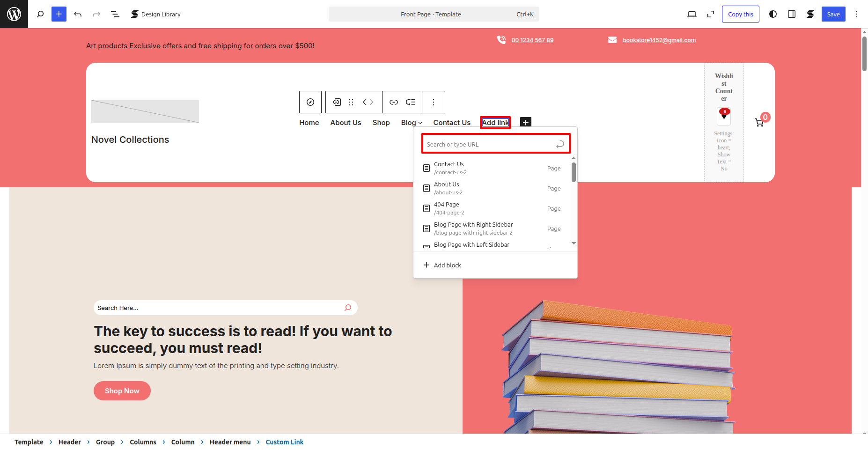
Task: Click the Undo arrow icon
Action: tap(78, 14)
